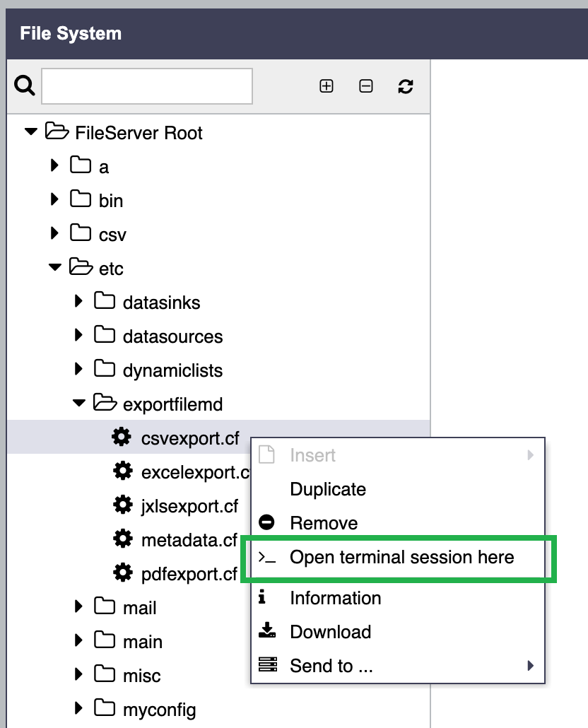
Task: Click the gear icon beside jxlsexport.cf
Action: point(122,505)
